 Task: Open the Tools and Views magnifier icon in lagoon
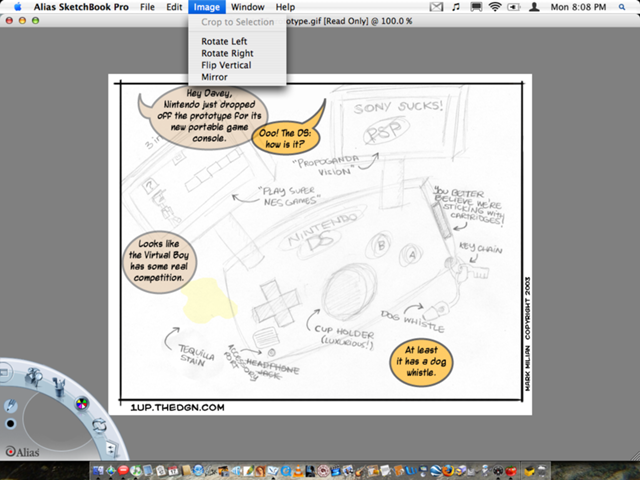coord(33,376)
